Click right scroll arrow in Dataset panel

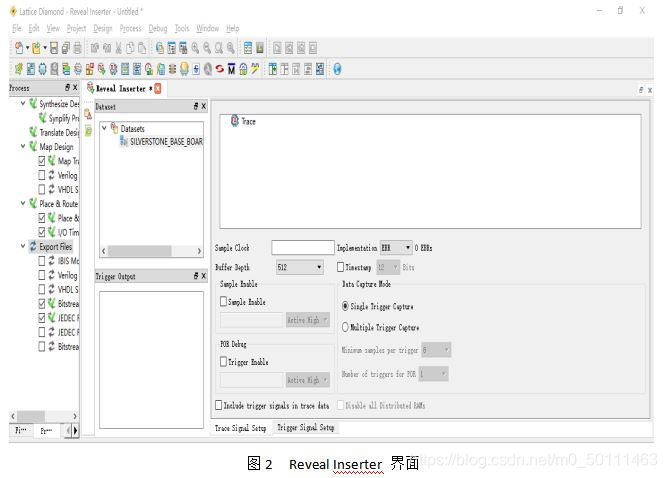tap(199, 251)
